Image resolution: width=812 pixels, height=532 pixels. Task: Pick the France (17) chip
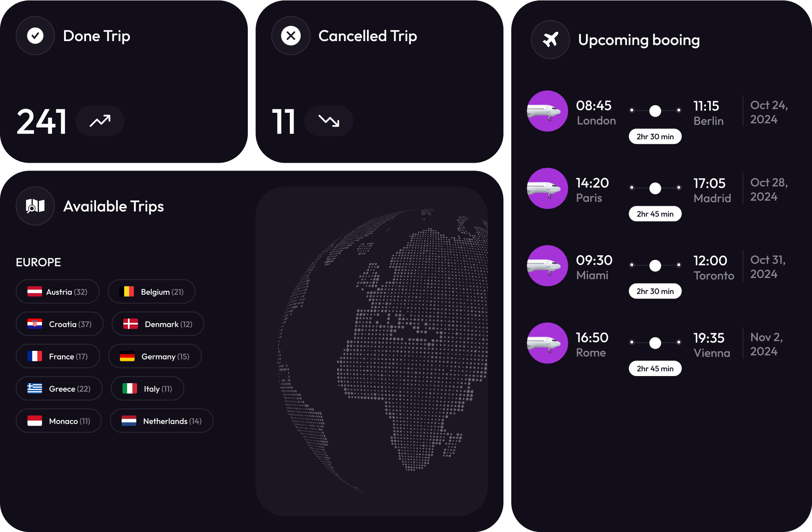point(58,356)
